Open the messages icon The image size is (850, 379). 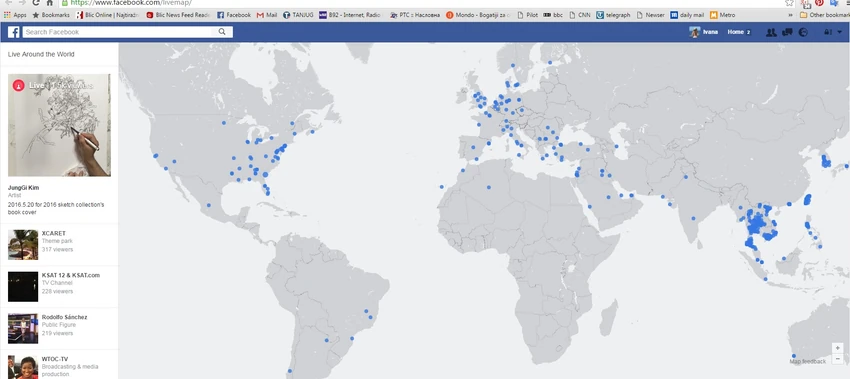(x=787, y=32)
